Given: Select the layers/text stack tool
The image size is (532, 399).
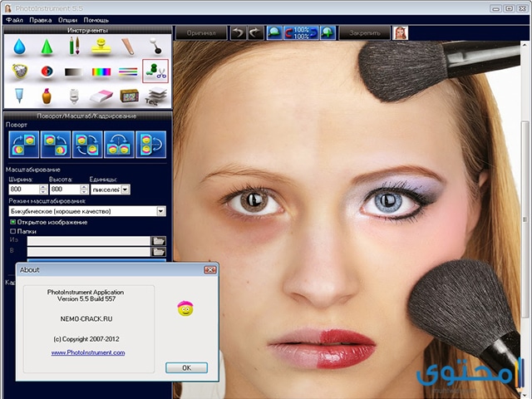Looking at the screenshot, I should (x=156, y=96).
